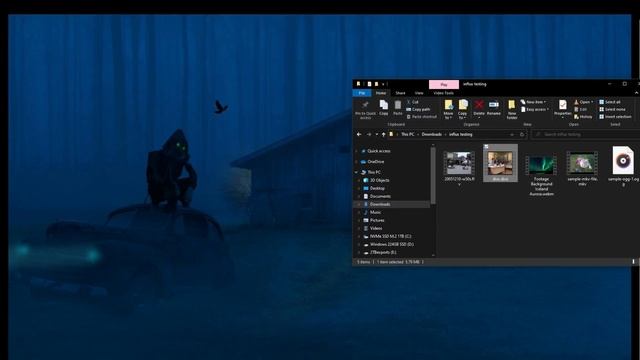Go back with the back arrow
The width and height of the screenshot is (640, 360).
click(359, 134)
